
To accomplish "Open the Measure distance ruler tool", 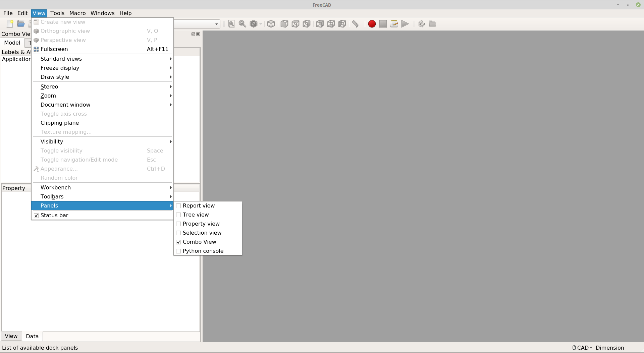I will (x=355, y=24).
